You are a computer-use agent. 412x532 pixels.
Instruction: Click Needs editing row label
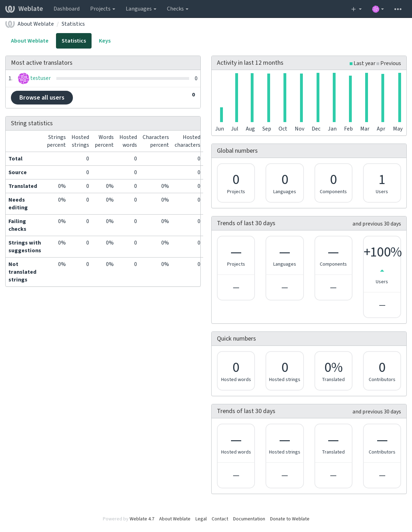pyautogui.click(x=18, y=204)
